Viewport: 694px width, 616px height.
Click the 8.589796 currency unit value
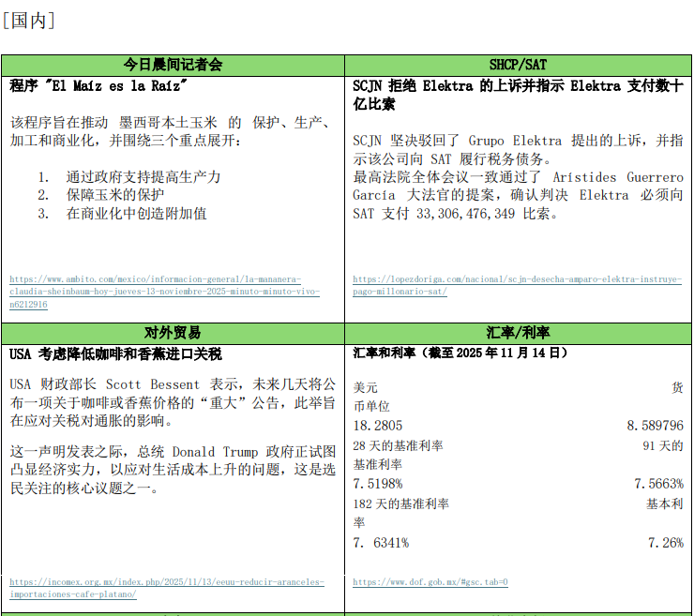[655, 426]
